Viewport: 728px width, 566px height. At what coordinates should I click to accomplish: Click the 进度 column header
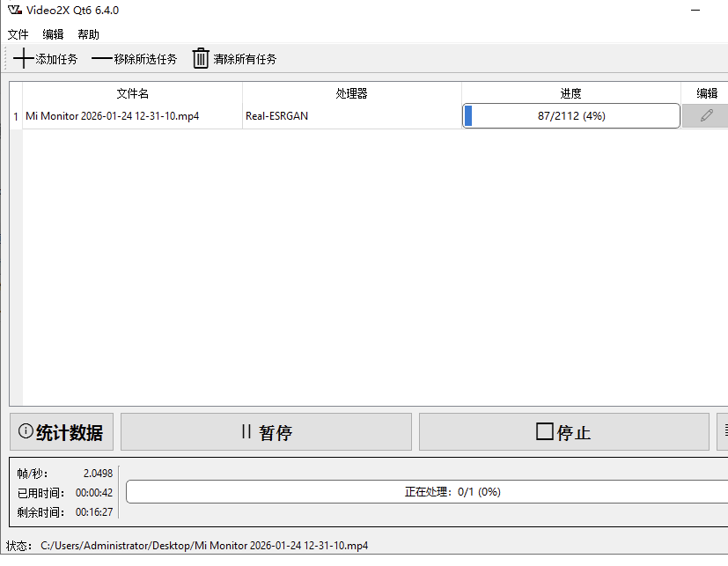pyautogui.click(x=570, y=93)
